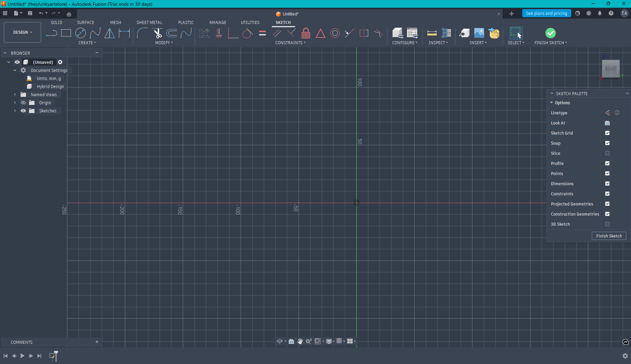Switch to the SOLID tab

point(56,23)
